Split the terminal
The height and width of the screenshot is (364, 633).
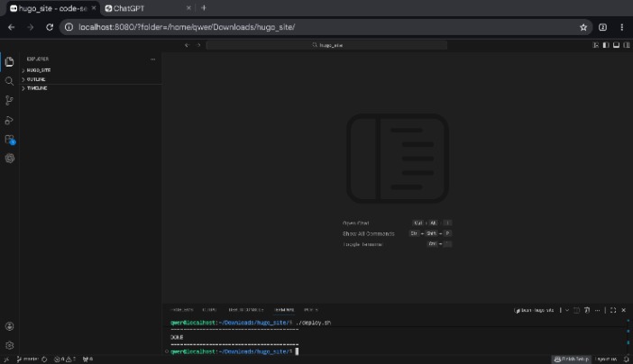point(576,310)
